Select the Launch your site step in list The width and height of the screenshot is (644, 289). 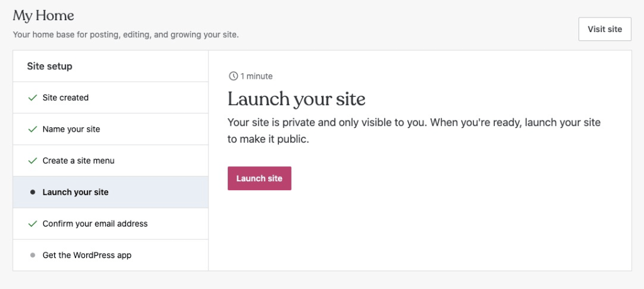(76, 192)
